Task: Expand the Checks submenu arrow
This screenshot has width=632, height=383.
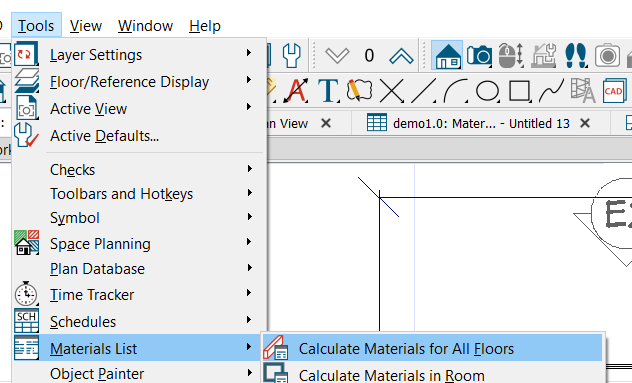Action: pyautogui.click(x=249, y=169)
